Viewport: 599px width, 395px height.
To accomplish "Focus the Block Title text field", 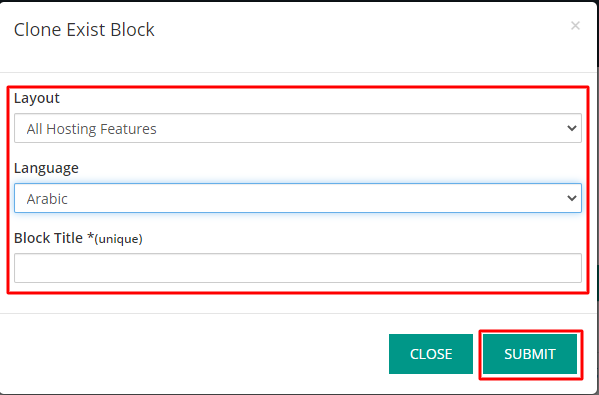I will tap(298, 268).
